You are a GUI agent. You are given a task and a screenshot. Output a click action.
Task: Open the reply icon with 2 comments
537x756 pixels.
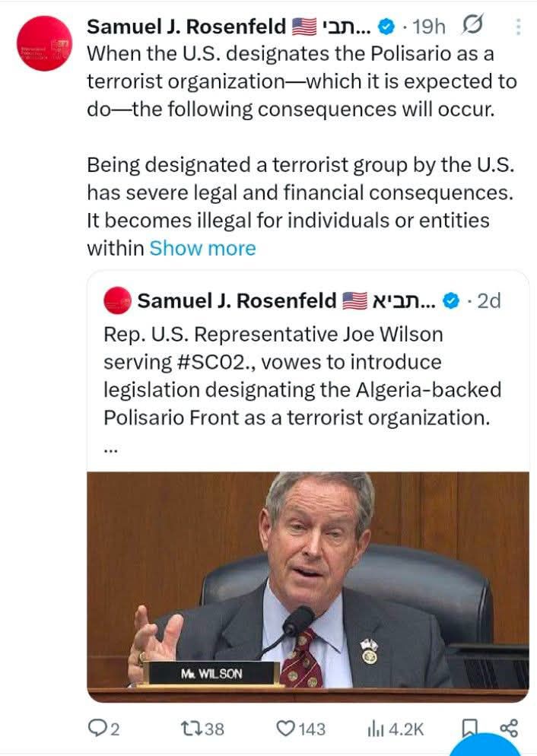coord(96,728)
